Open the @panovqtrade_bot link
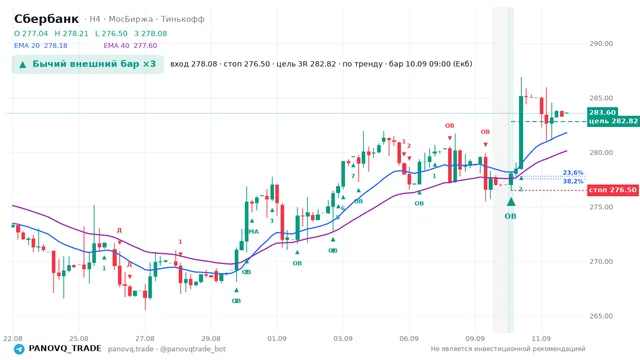The width and height of the screenshot is (640, 360). coord(193,349)
